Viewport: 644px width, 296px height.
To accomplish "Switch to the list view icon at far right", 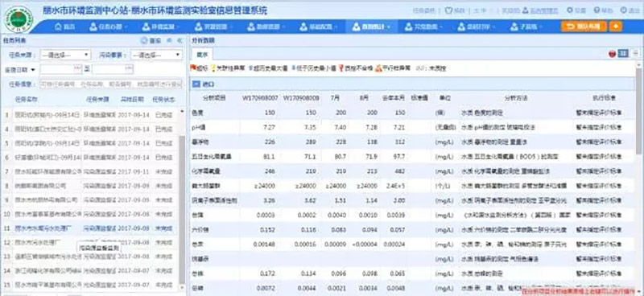I will point(635,53).
